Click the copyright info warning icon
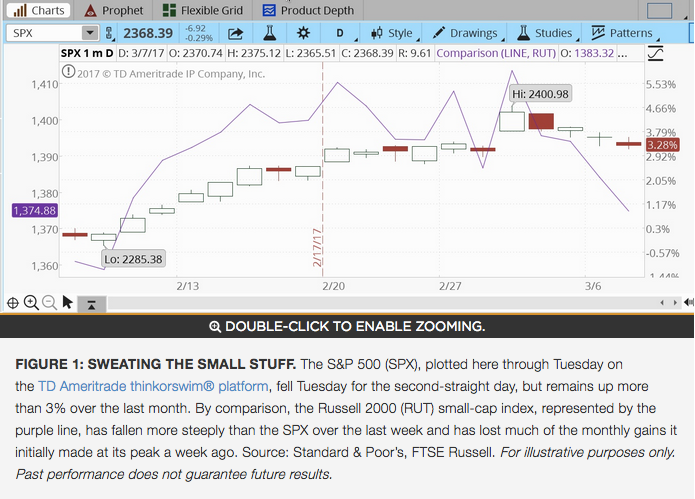Image resolution: width=695 pixels, height=499 pixels. (x=68, y=71)
